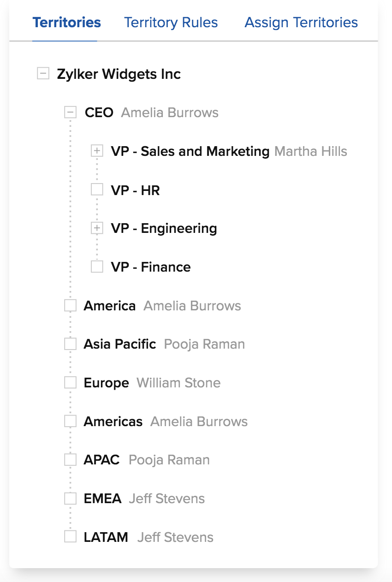Click the box beside America territory
The image size is (392, 582).
point(70,305)
